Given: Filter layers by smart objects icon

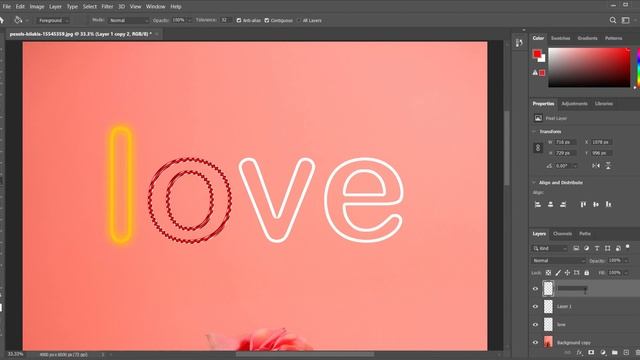Looking at the screenshot, I should 618,248.
